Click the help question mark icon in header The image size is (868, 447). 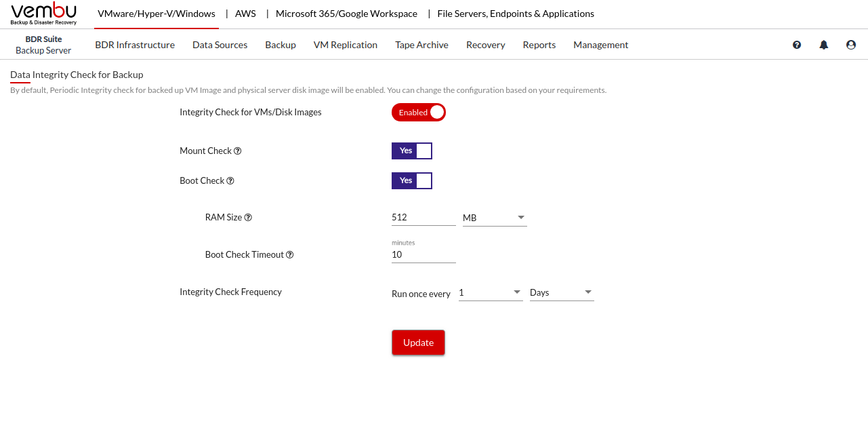(797, 45)
